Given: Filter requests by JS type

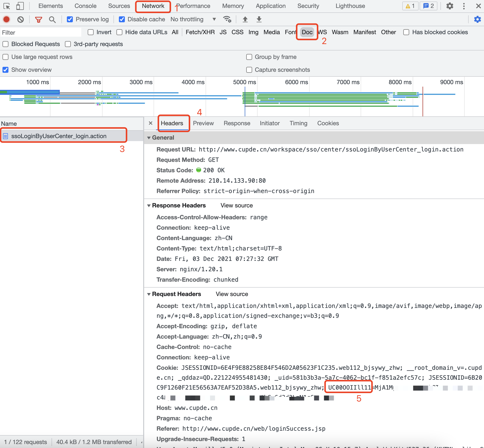Looking at the screenshot, I should pyautogui.click(x=223, y=32).
